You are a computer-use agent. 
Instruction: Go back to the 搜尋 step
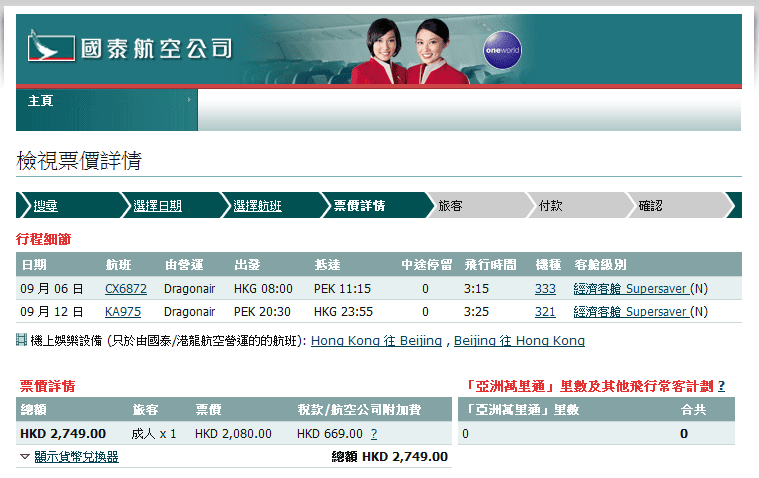[x=45, y=206]
